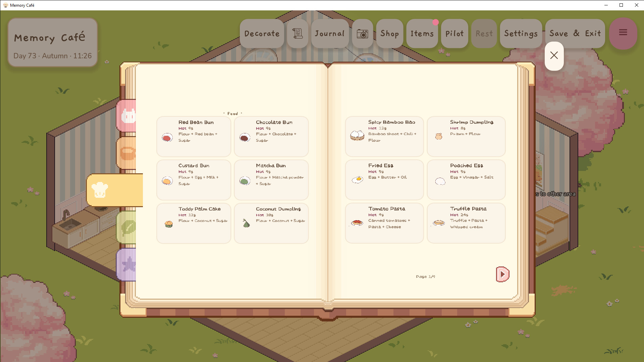Open the Settings menu

click(521, 34)
